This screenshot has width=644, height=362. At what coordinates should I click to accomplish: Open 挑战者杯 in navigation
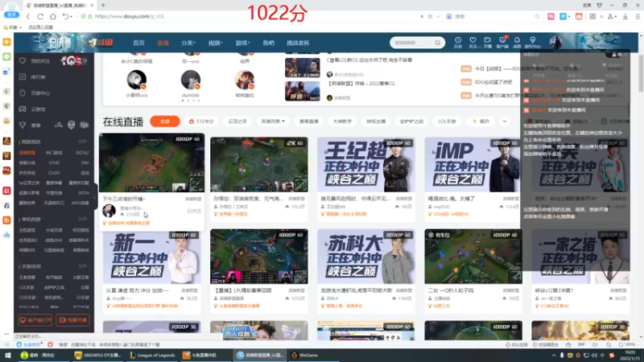tap(298, 43)
